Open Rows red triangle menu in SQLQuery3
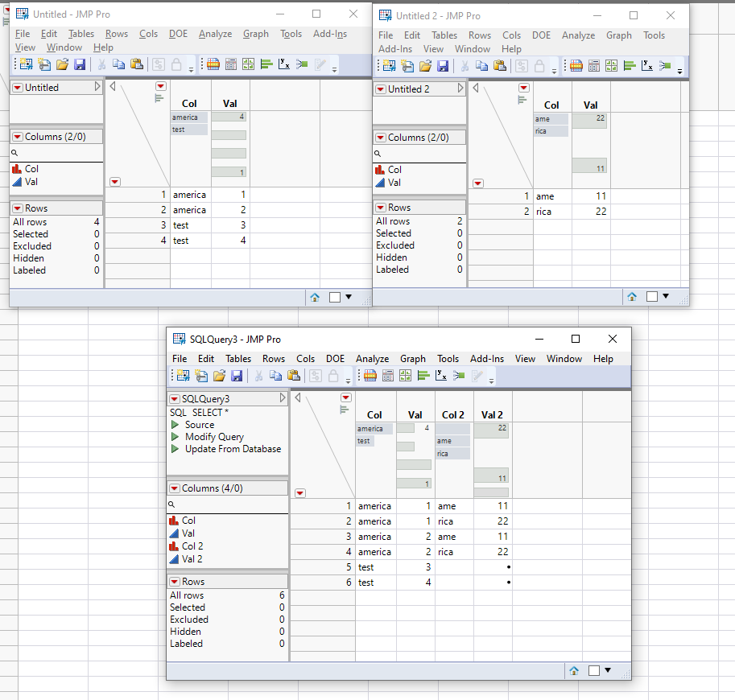This screenshot has height=700, width=735. (175, 582)
